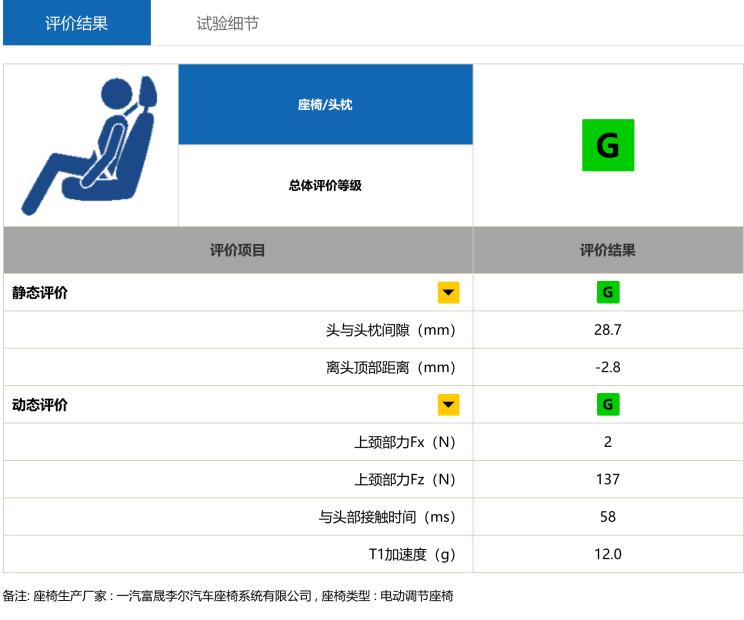Click the 座椅/头枕 blue header
Screen dimensions: 744x620
pos(326,104)
